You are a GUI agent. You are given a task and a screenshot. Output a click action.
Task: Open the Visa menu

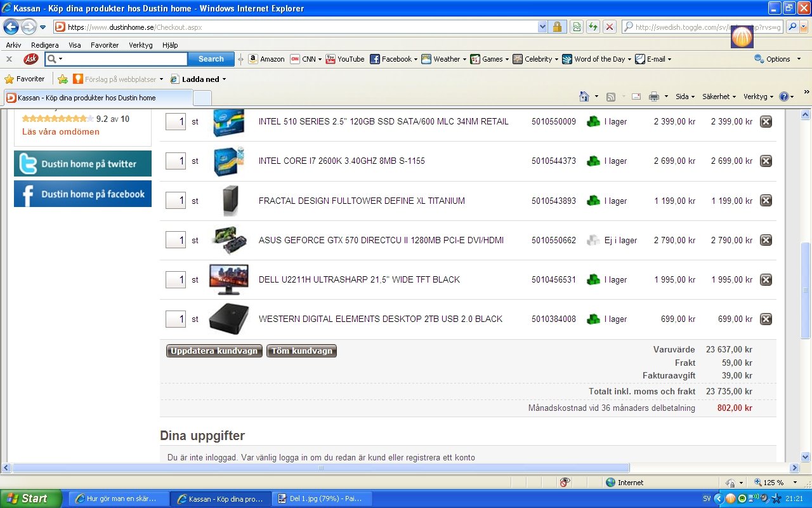tap(75, 45)
